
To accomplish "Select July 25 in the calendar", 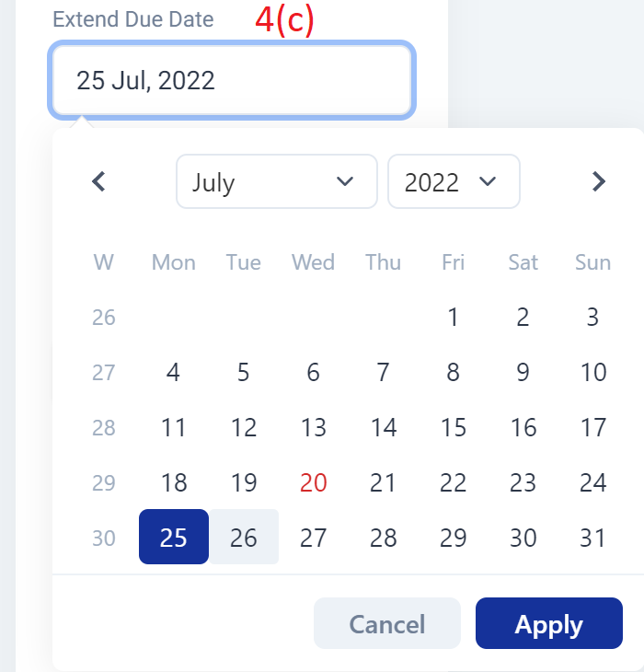I will click(x=174, y=537).
